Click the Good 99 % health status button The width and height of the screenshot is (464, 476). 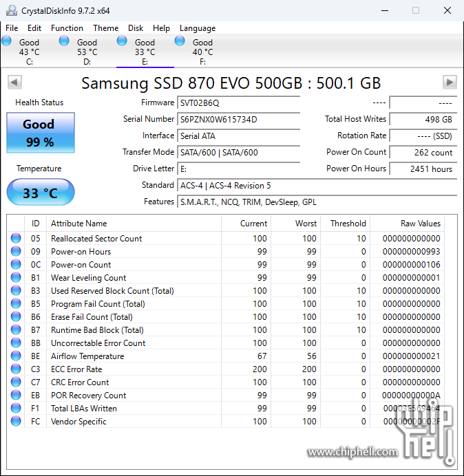[40, 133]
